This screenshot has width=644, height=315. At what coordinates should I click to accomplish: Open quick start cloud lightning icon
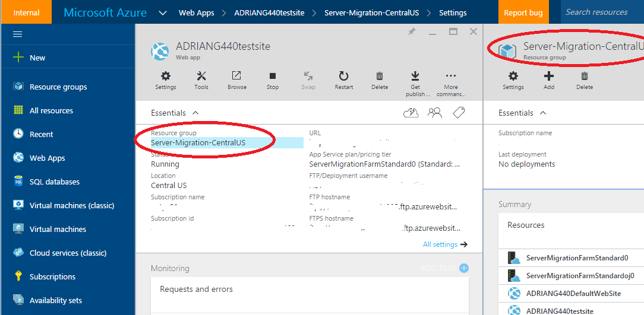[x=411, y=113]
